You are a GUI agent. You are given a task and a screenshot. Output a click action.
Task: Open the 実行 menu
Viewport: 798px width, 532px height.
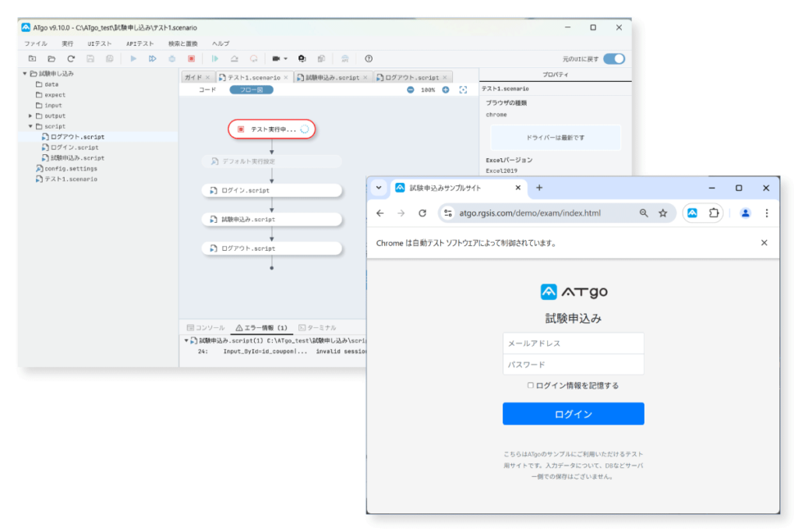coord(67,44)
